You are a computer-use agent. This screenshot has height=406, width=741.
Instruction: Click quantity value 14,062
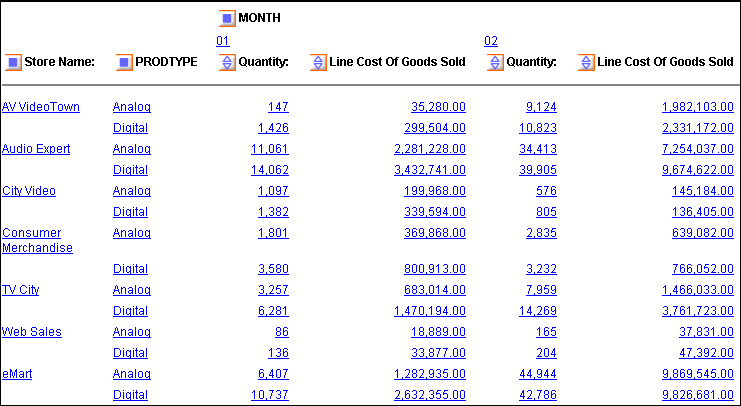[x=270, y=170]
